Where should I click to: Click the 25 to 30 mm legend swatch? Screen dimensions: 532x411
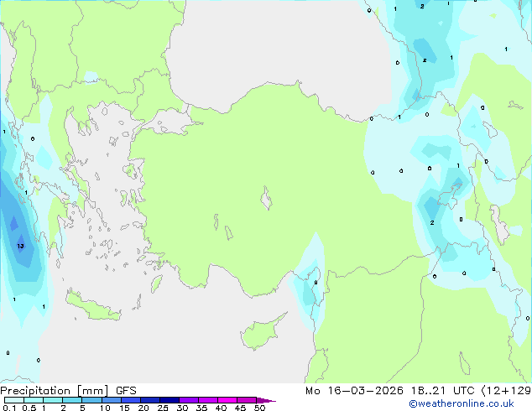(170, 400)
